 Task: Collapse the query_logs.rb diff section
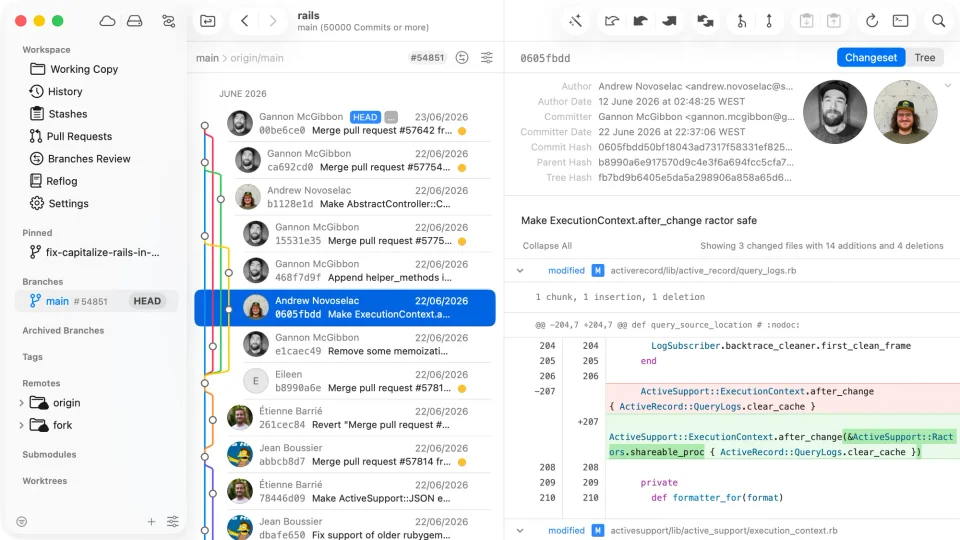520,271
